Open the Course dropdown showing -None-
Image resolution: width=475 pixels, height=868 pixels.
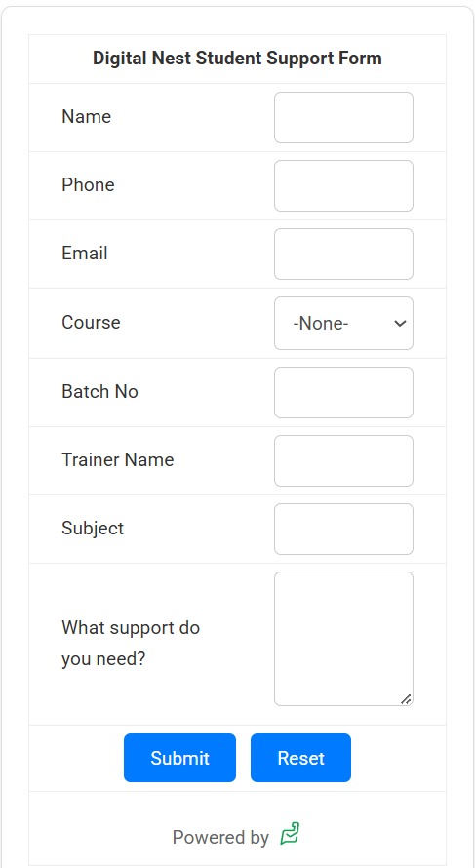click(x=343, y=323)
